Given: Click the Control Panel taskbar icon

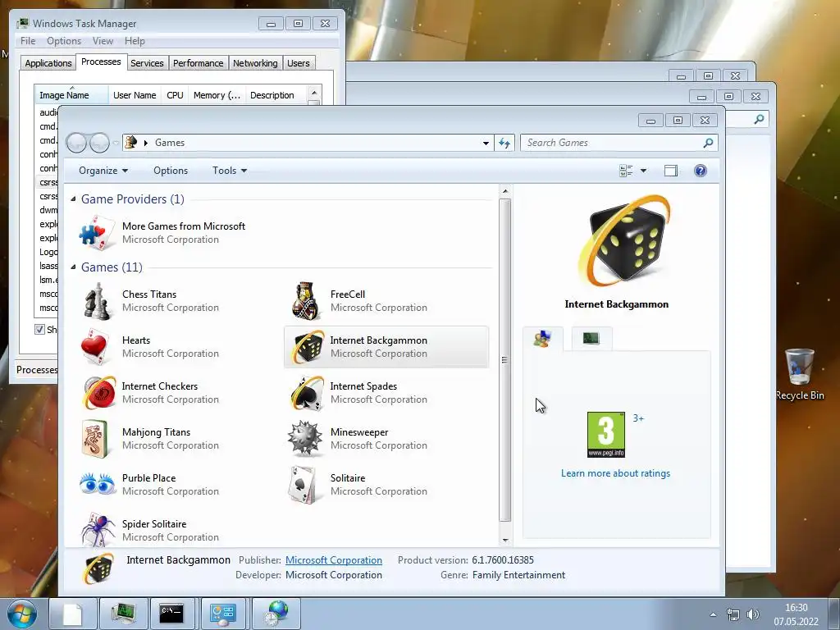Looking at the screenshot, I should (223, 614).
